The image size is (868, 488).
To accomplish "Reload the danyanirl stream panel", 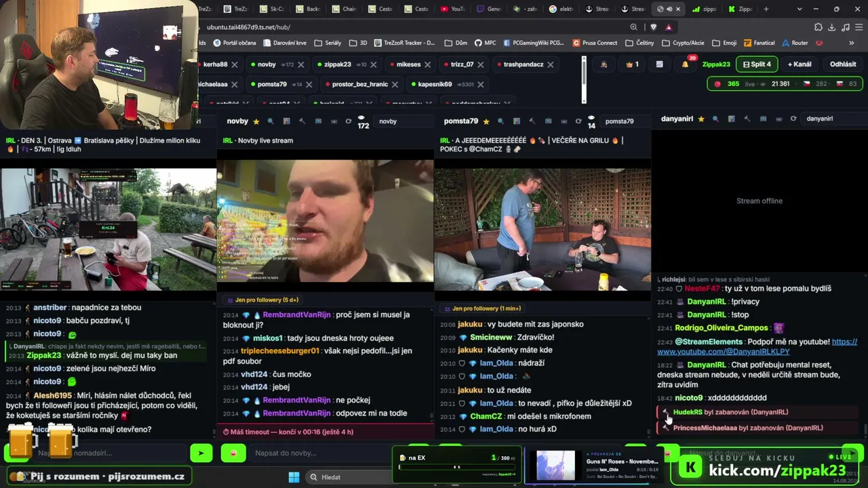I will 793,119.
